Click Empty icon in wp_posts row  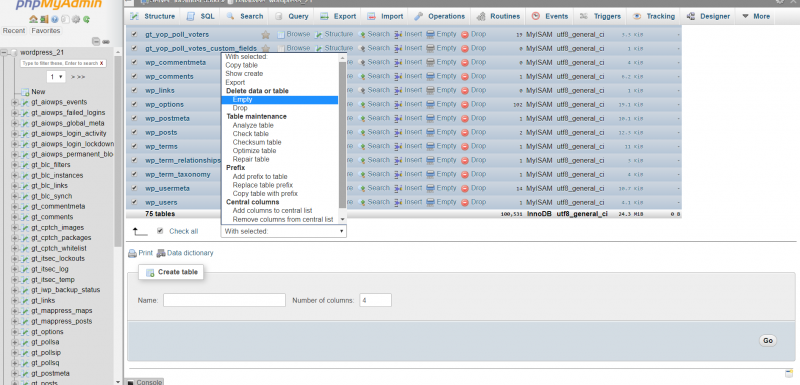(431, 133)
